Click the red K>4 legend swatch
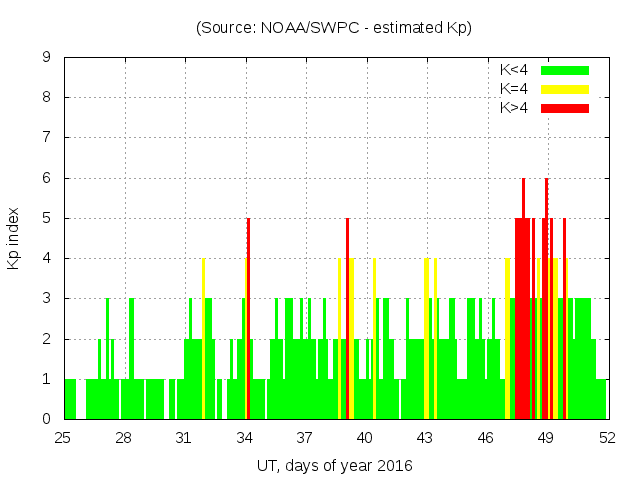 [x=565, y=108]
